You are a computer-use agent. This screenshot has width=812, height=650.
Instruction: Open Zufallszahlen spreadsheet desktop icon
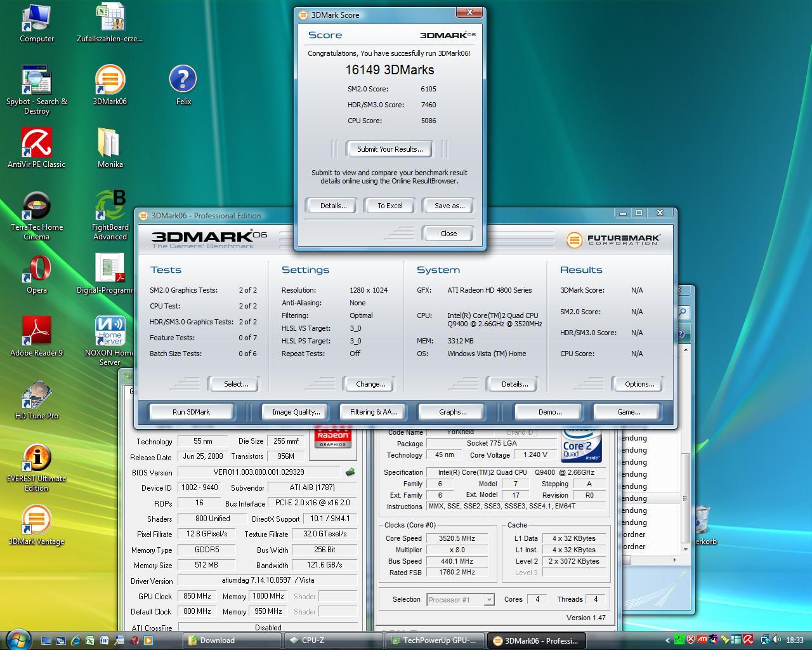pos(110,23)
